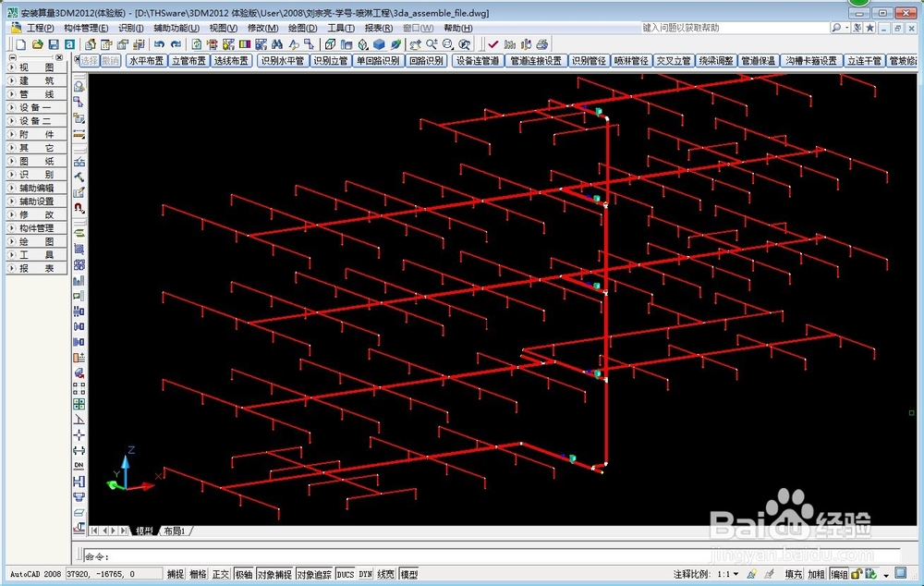Toggle 极轴 polar tracking
The width and height of the screenshot is (924, 586).
pos(243,574)
